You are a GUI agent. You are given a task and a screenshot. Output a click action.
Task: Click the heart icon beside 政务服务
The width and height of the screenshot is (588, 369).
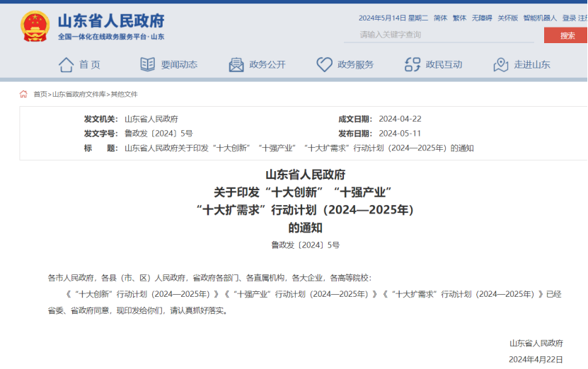[x=324, y=65]
